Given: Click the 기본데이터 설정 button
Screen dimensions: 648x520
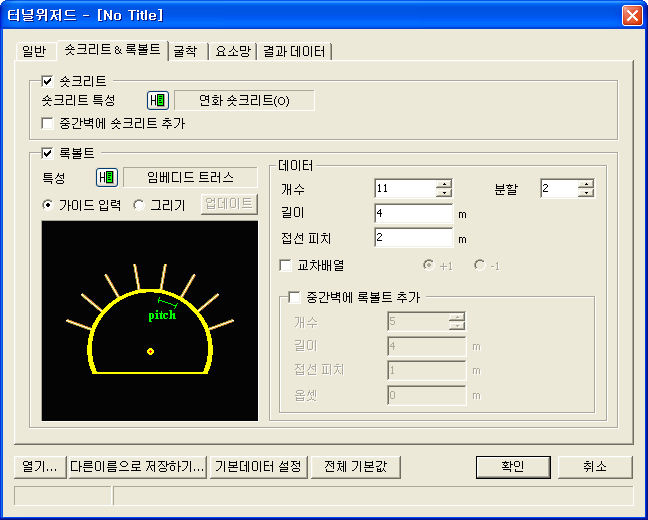Looking at the screenshot, I should coord(259,467).
